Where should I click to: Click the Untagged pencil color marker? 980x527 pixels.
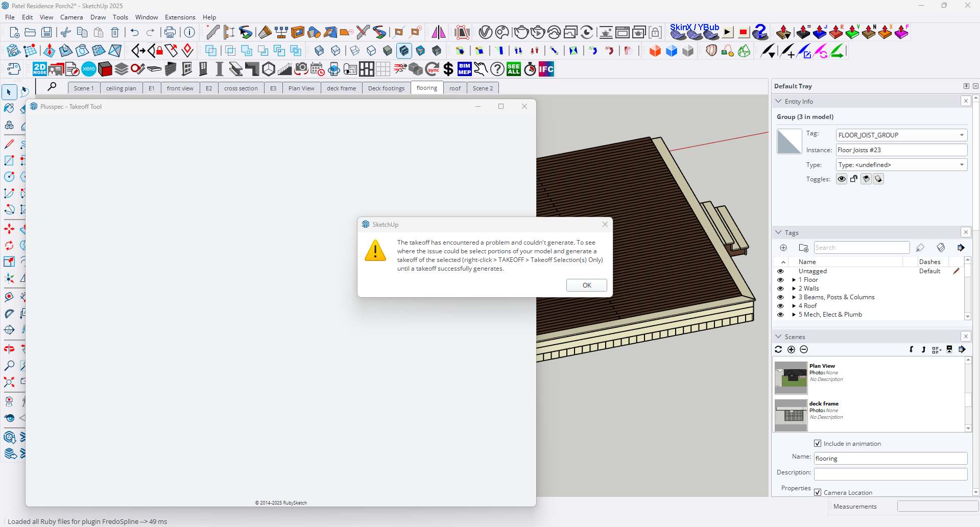[x=956, y=271]
